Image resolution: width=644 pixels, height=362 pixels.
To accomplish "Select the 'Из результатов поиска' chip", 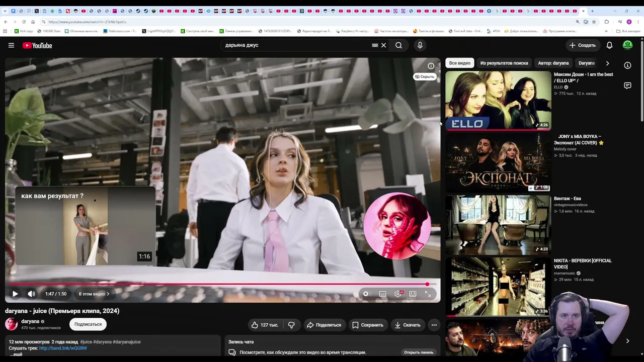I will pyautogui.click(x=504, y=63).
